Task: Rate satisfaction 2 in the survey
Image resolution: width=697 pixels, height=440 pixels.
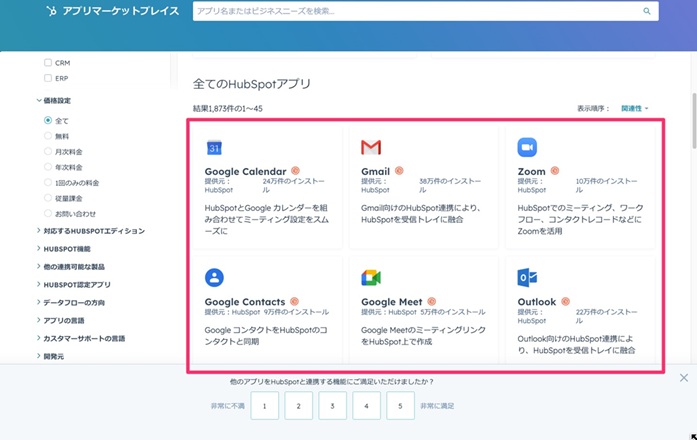Action: [x=298, y=405]
